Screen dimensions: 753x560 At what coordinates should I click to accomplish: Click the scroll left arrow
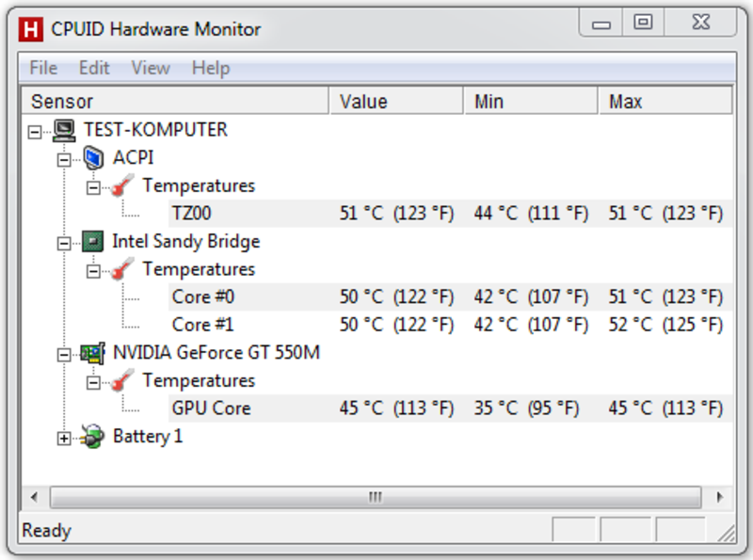pos(34,497)
